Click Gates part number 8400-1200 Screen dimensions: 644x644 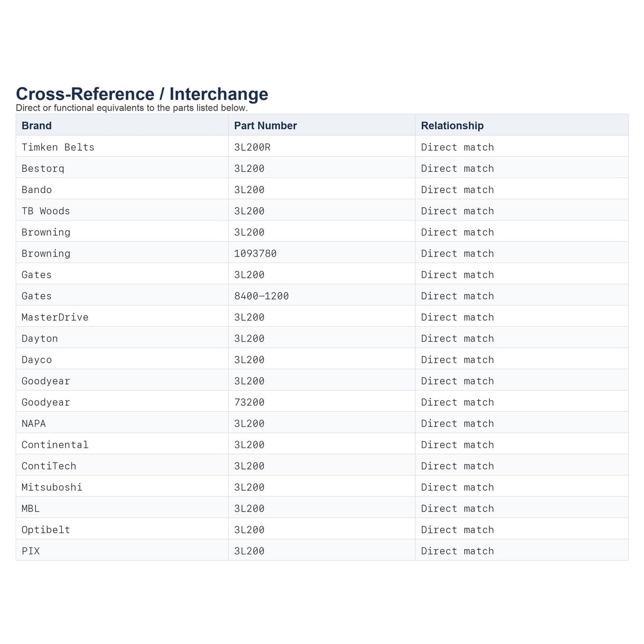tap(261, 296)
